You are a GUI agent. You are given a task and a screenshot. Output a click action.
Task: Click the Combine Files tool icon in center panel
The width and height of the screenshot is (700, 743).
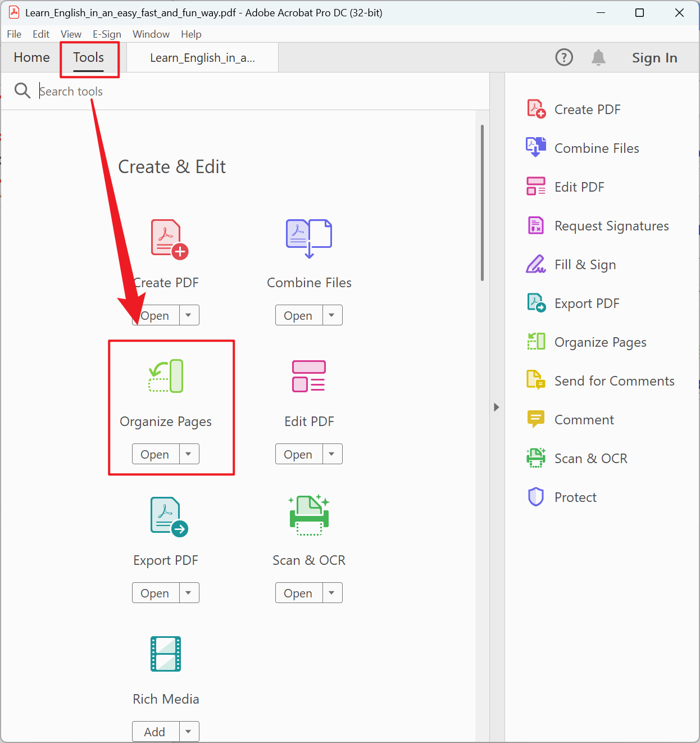click(309, 239)
